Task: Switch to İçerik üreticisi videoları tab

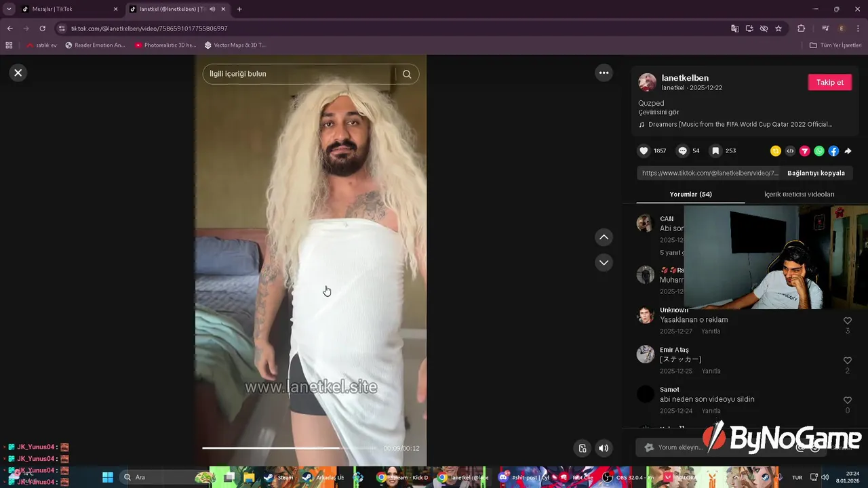Action: pyautogui.click(x=799, y=195)
